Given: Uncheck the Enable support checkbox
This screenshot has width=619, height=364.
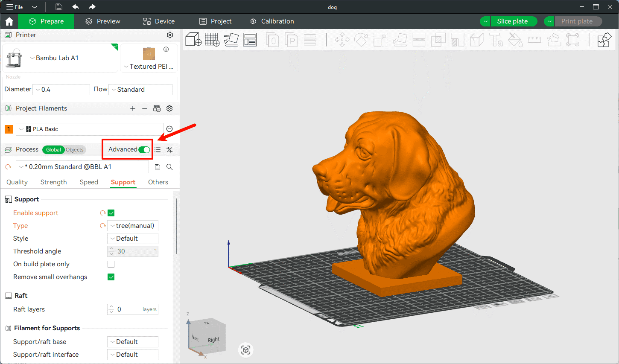Looking at the screenshot, I should 111,213.
